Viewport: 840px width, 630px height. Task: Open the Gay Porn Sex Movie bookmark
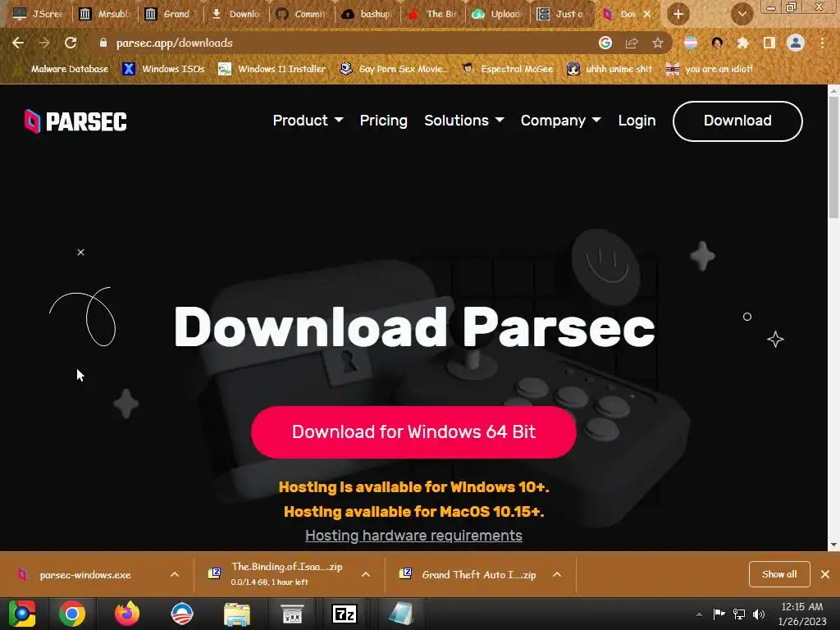pyautogui.click(x=395, y=69)
